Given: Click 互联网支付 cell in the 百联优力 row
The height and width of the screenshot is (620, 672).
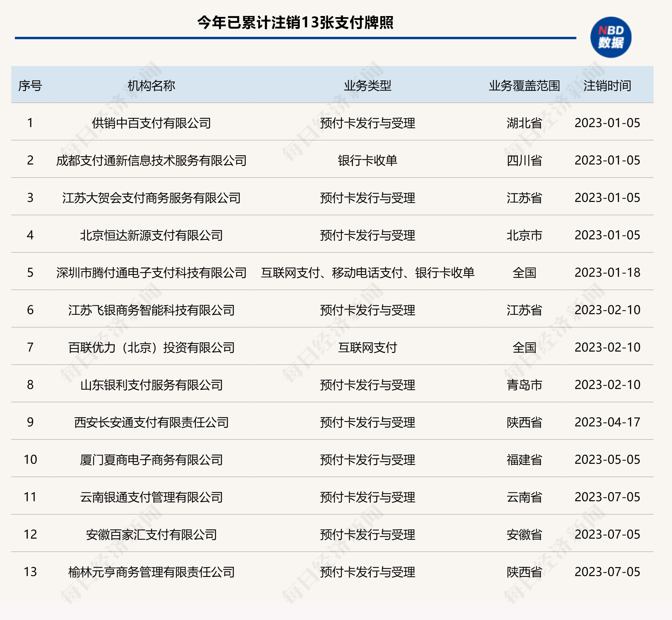Looking at the screenshot, I should (x=367, y=348).
